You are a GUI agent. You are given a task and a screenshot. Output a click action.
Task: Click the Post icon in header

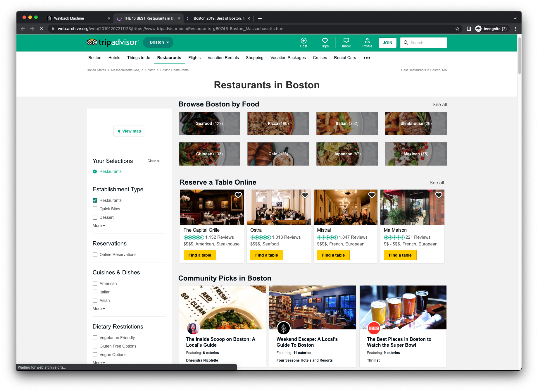[x=304, y=43]
